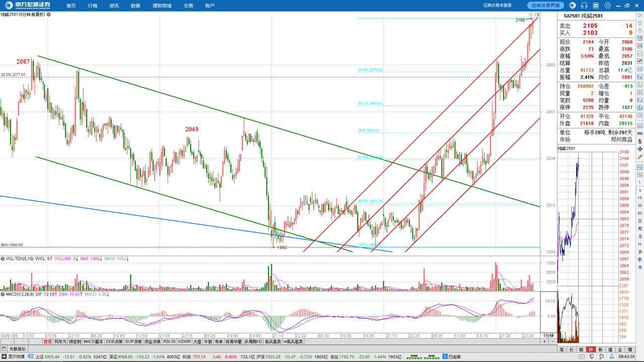Select the 15-minute period in sidebar
The height and width of the screenshot is (362, 644).
[x=639, y=197]
